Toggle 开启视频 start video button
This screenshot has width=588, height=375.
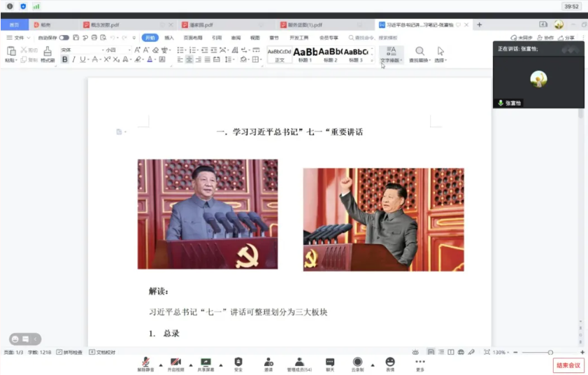coord(175,364)
